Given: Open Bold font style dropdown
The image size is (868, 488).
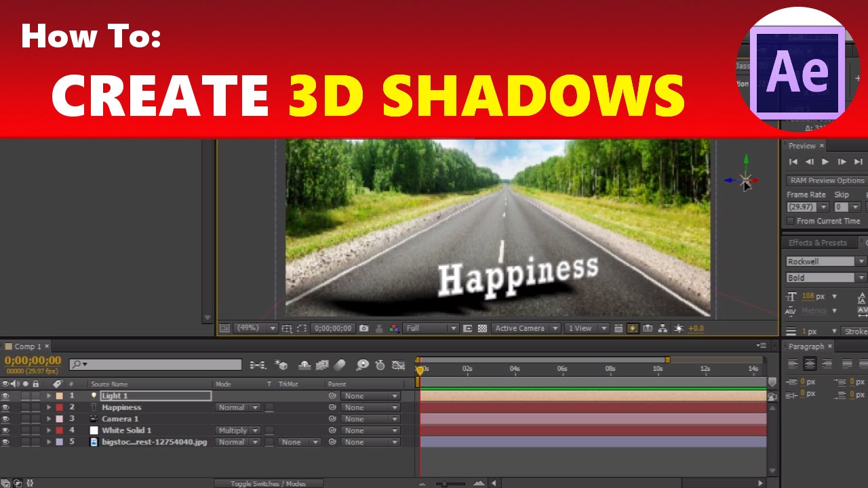Looking at the screenshot, I should [826, 278].
